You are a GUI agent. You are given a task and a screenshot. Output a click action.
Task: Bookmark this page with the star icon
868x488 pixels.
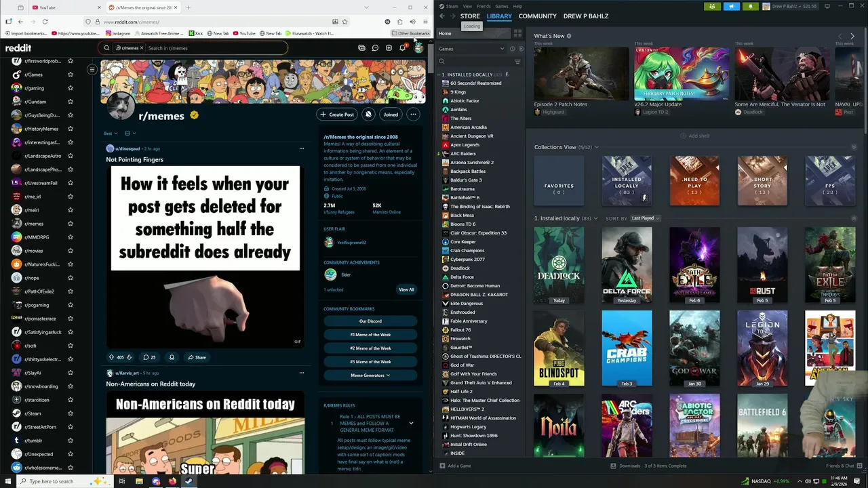click(x=344, y=22)
